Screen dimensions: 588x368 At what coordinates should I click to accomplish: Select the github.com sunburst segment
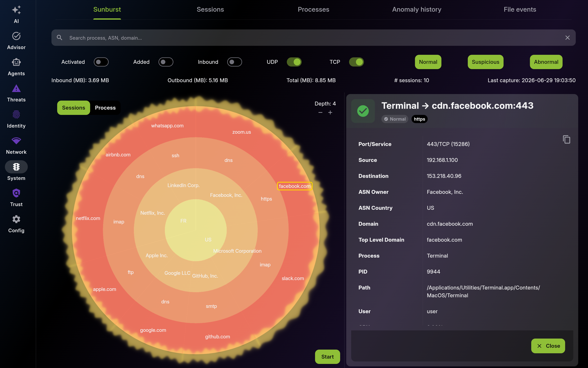coord(217,337)
